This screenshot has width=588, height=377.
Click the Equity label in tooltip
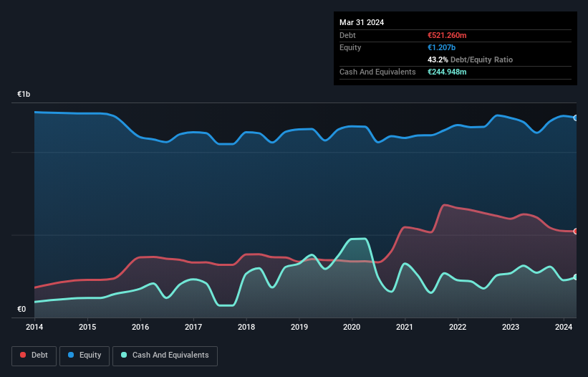pyautogui.click(x=350, y=47)
